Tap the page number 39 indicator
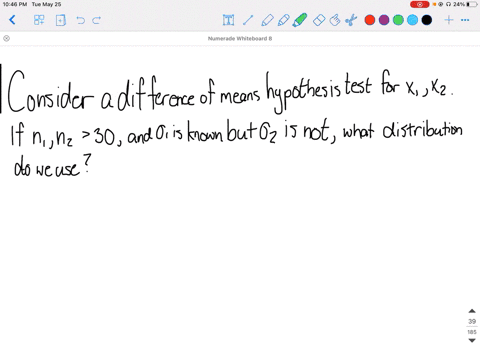This screenshot has height=360, width=480. click(x=472, y=321)
